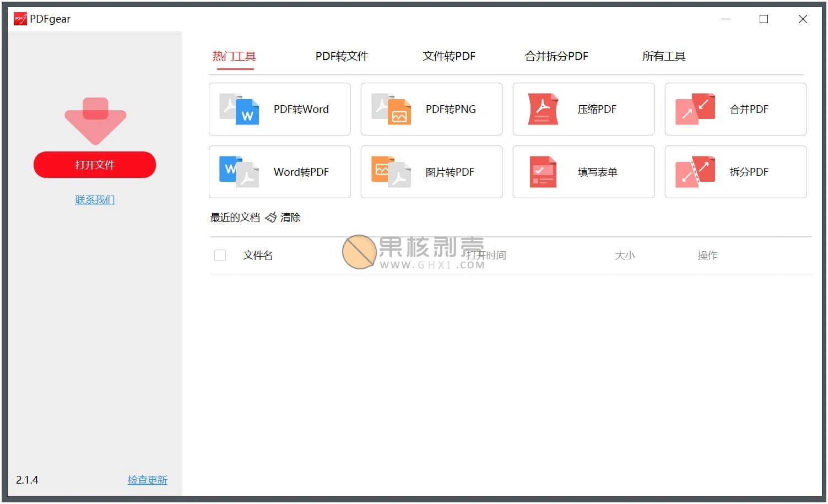Switch to the PDF转文件 tab
This screenshot has height=504, width=828.
tap(342, 56)
